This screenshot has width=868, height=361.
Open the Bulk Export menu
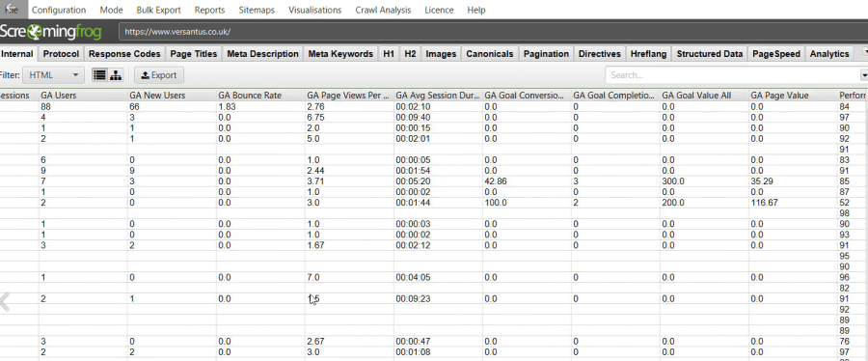tap(159, 10)
